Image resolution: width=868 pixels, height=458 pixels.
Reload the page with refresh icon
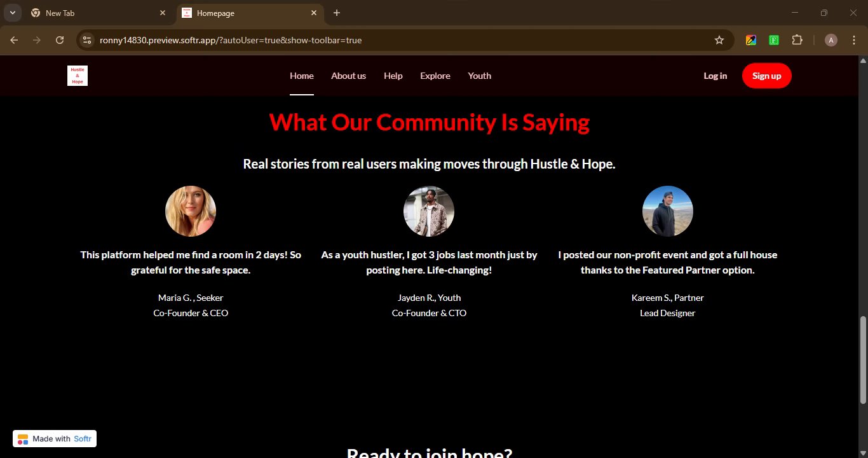click(60, 40)
